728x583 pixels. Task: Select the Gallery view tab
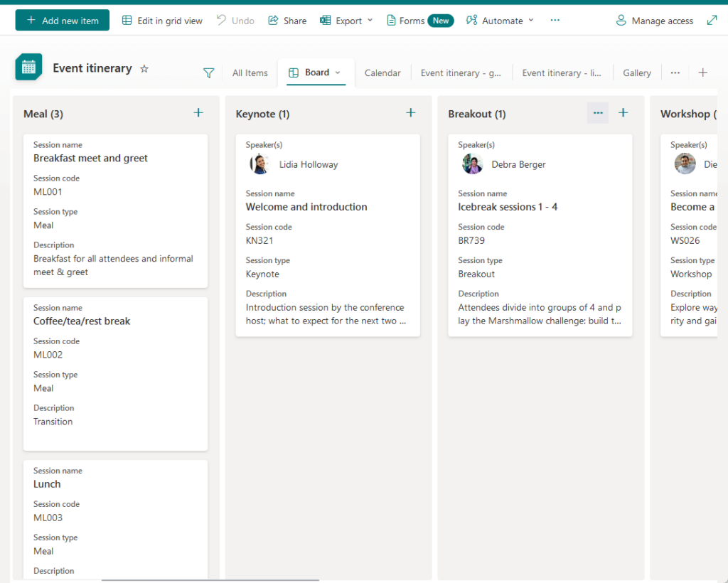pos(636,73)
